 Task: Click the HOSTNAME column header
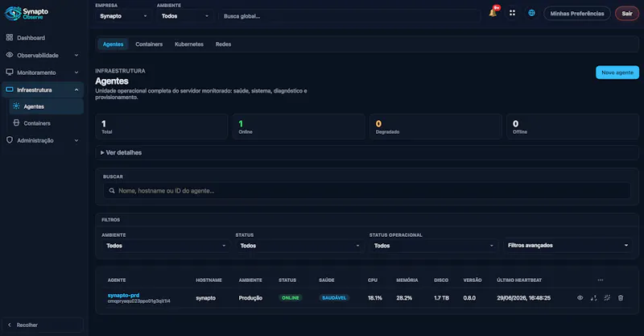pos(208,280)
